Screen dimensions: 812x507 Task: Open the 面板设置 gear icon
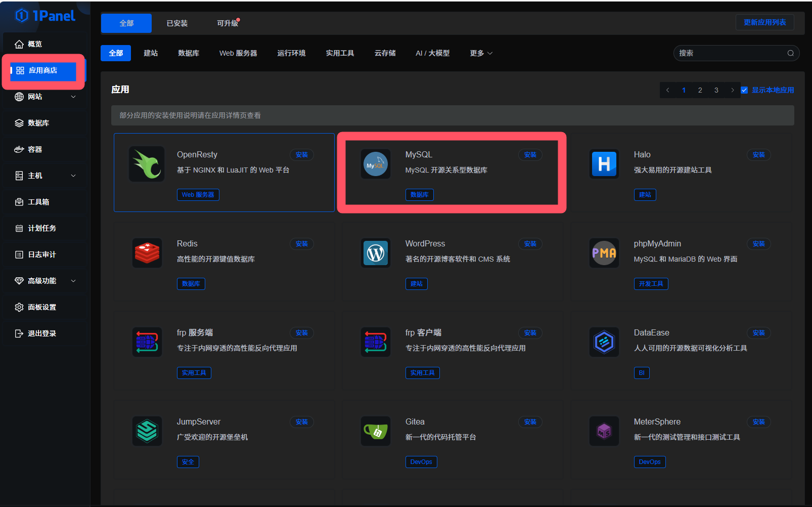19,307
